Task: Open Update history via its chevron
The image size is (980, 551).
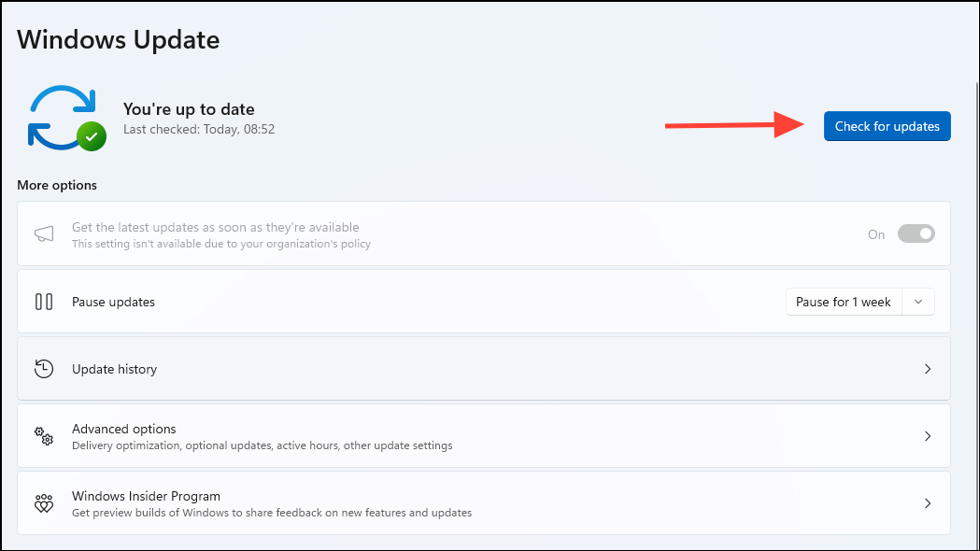Action: click(x=928, y=369)
